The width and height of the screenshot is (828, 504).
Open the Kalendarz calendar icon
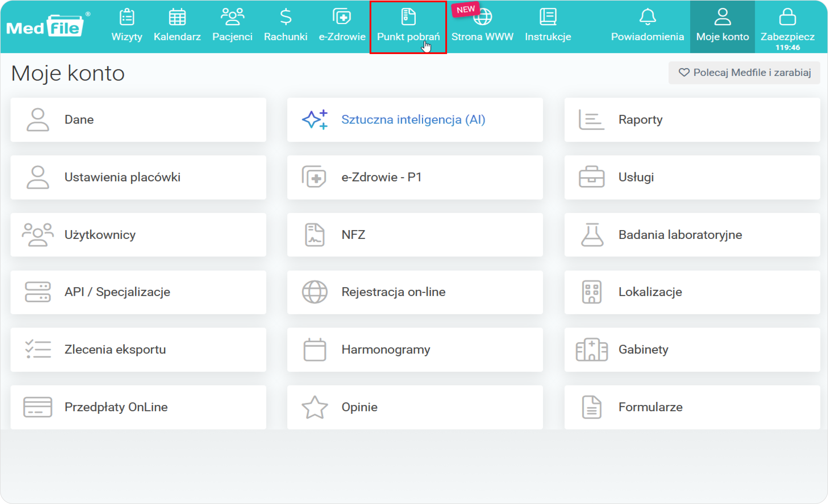point(177,17)
